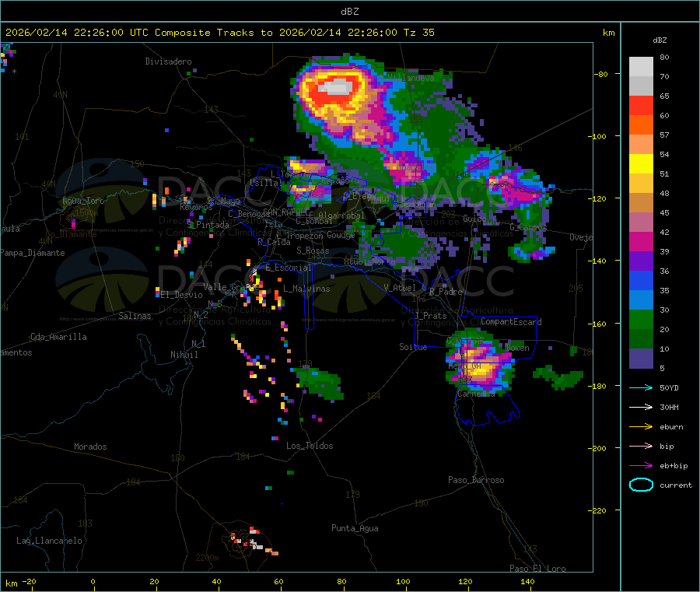Click the blue 35 dBZ legend swatch
Image resolution: width=700 pixels, height=592 pixels.
pos(641,280)
